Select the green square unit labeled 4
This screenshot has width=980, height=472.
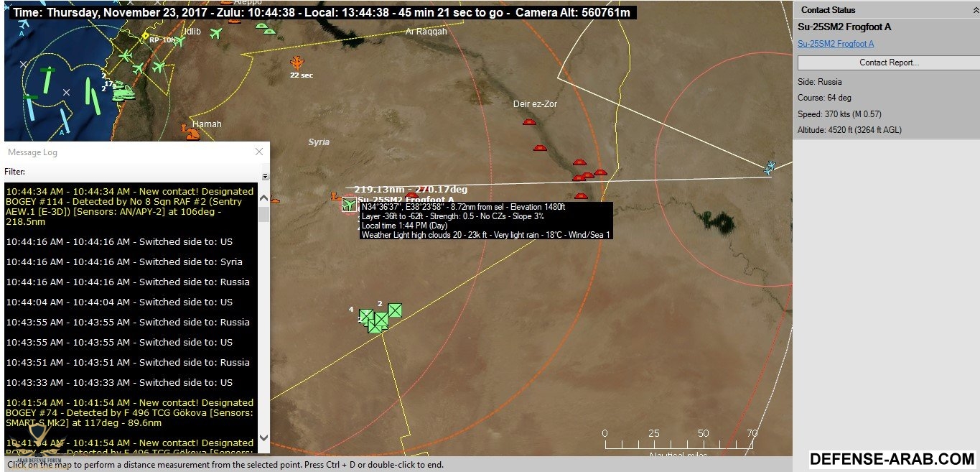tap(365, 316)
